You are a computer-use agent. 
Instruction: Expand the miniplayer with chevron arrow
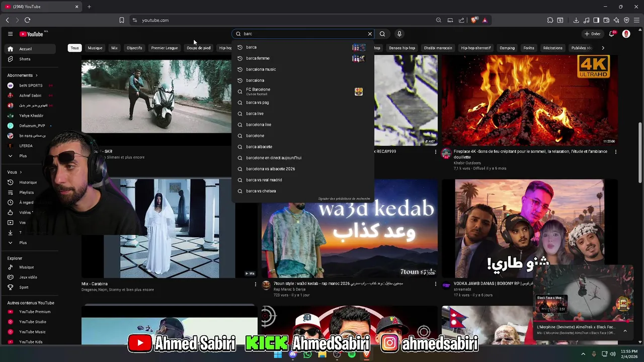(625, 331)
